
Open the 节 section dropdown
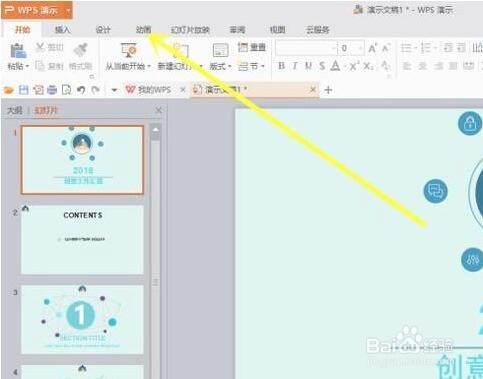[251, 66]
